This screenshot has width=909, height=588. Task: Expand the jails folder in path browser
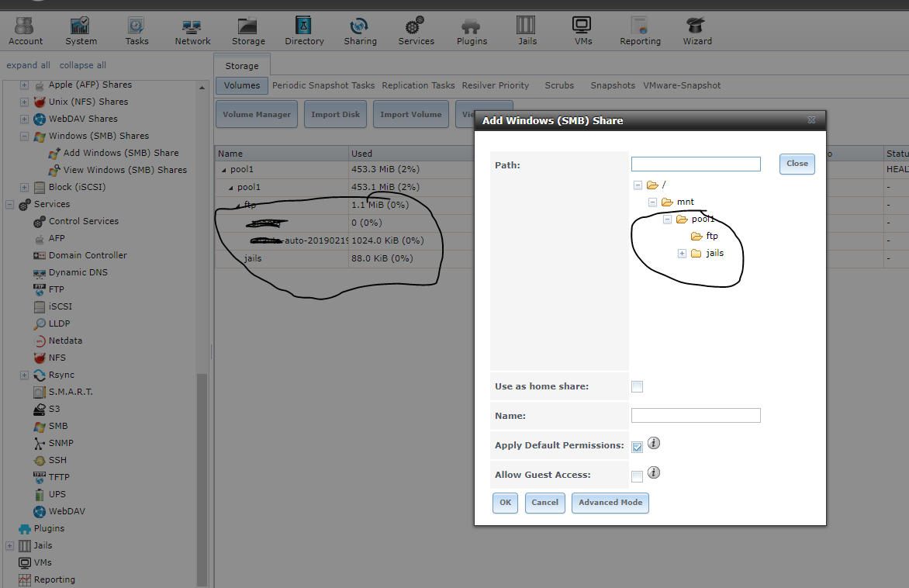[682, 254]
